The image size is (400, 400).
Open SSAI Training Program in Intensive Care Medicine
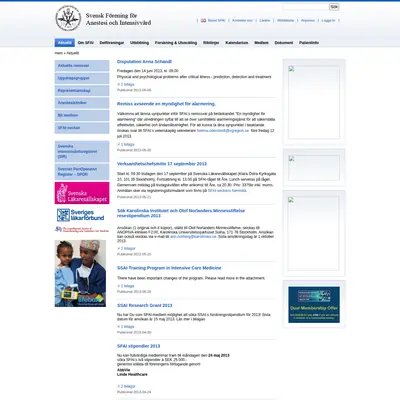pos(169,268)
